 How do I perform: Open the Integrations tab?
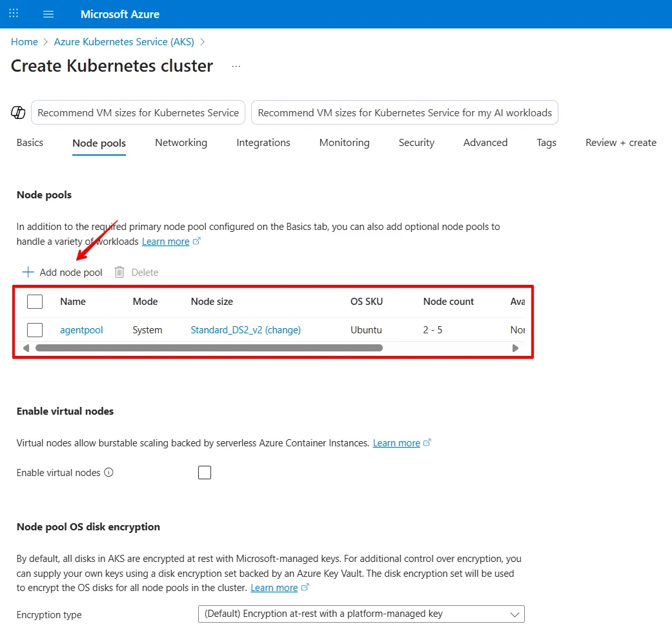(x=263, y=143)
